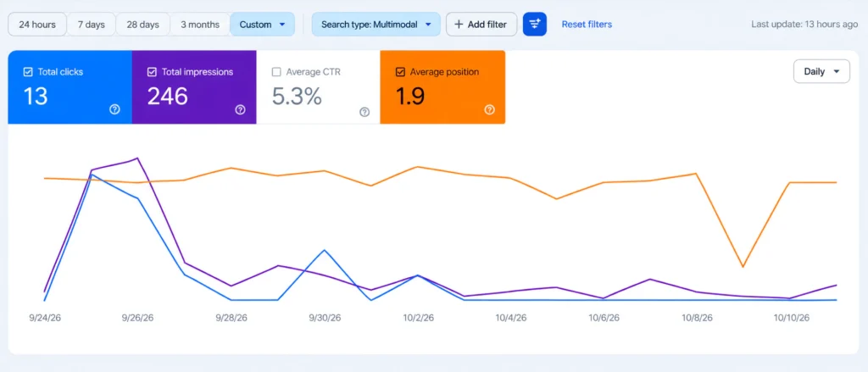Open help icon on Average CTR card

point(364,112)
